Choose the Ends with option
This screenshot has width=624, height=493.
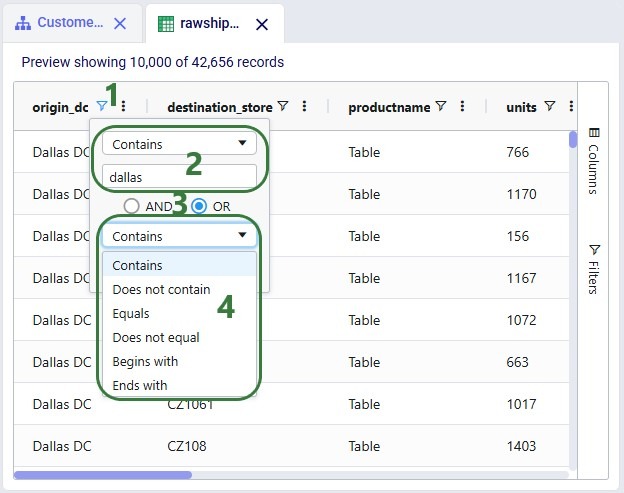click(179, 385)
